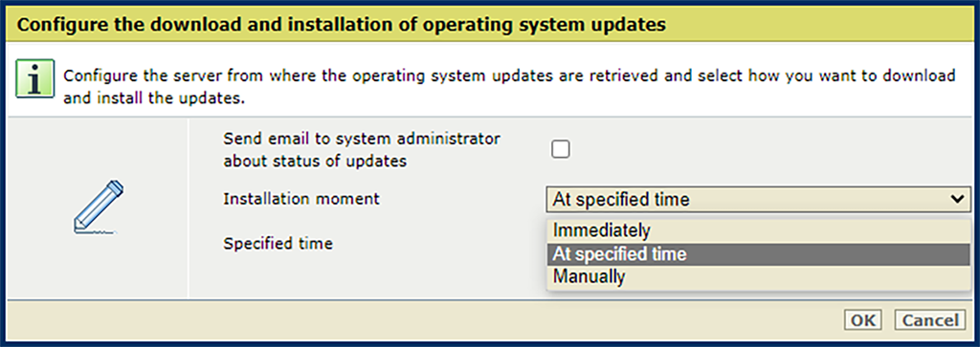980x347 pixels.
Task: Click the Configure the server description text
Action: pos(509,87)
